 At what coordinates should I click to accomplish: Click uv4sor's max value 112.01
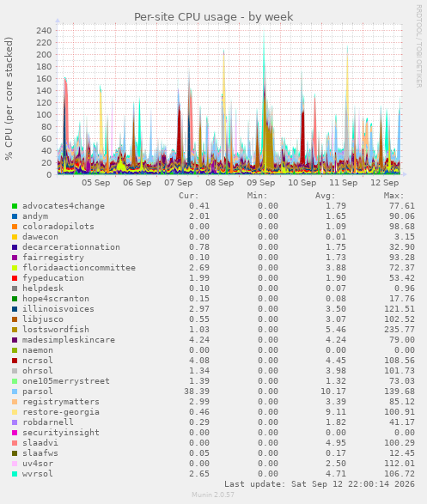(400, 464)
